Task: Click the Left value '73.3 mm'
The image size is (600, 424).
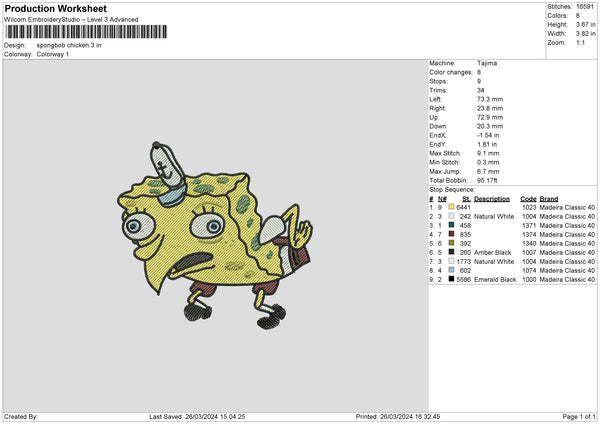Action: pyautogui.click(x=490, y=99)
